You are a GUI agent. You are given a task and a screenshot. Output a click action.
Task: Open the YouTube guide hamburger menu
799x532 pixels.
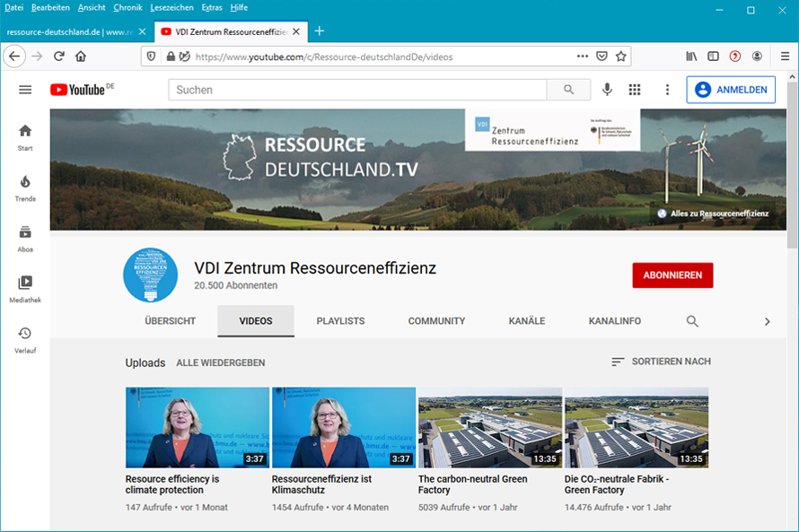(x=25, y=90)
